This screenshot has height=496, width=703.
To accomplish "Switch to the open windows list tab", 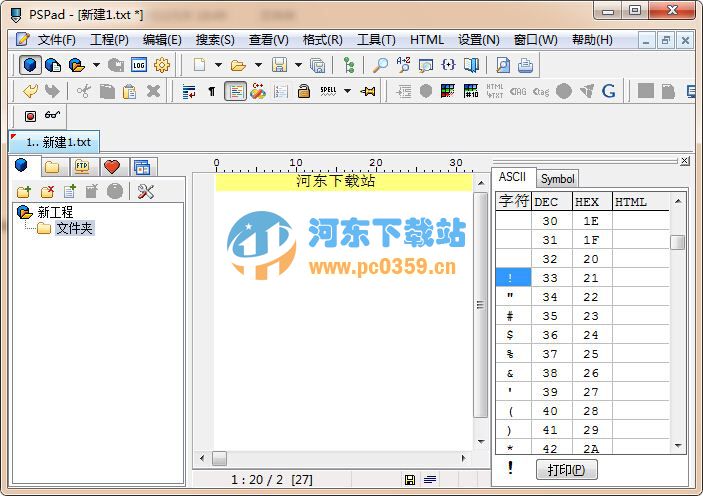I will [143, 167].
